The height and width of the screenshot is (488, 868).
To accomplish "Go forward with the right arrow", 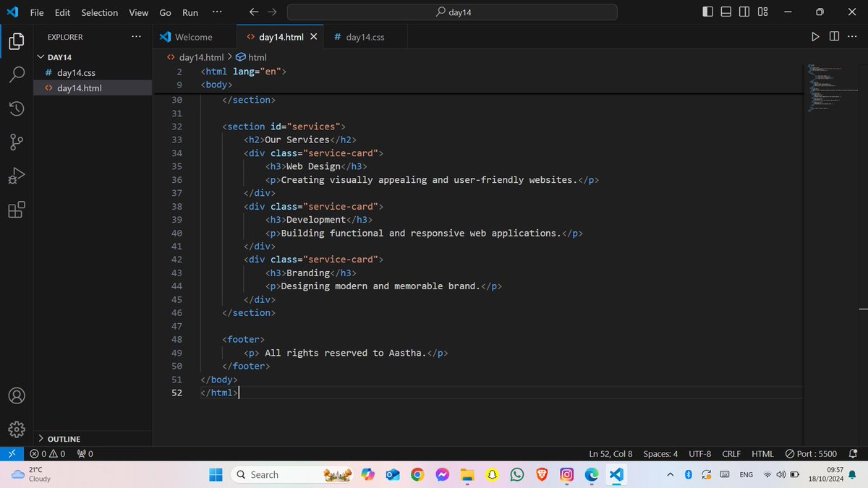I will [x=271, y=12].
